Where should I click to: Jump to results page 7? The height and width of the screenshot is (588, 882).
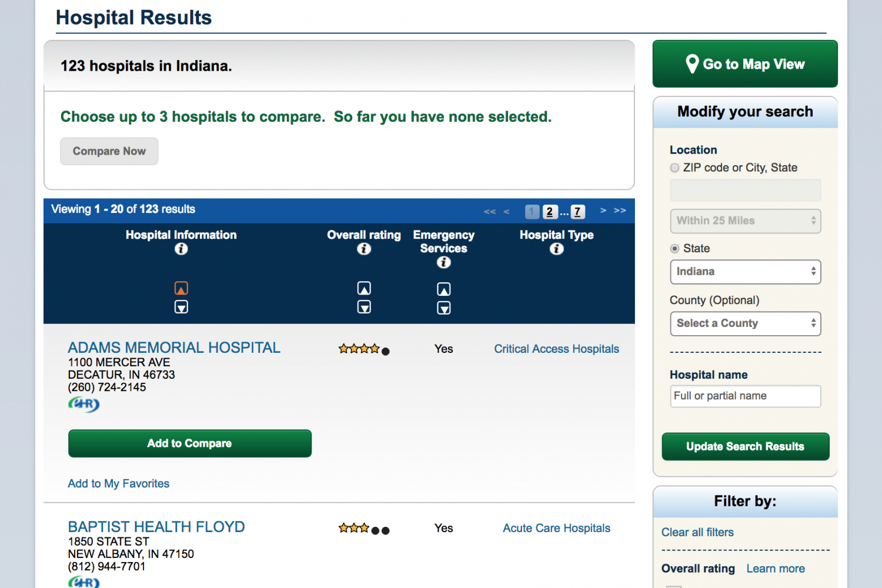pos(577,212)
